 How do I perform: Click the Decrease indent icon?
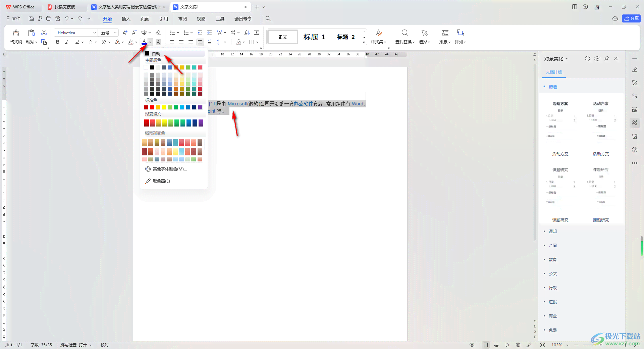click(200, 33)
